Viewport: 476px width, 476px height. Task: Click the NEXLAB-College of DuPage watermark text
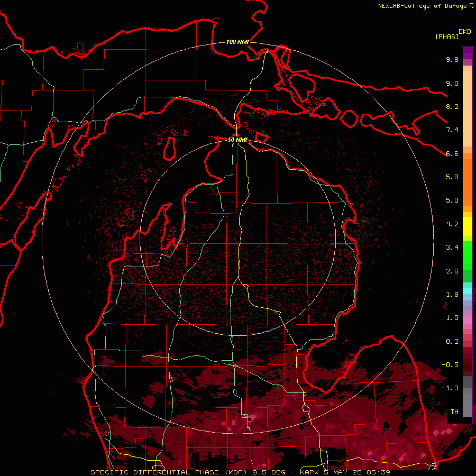422,6
